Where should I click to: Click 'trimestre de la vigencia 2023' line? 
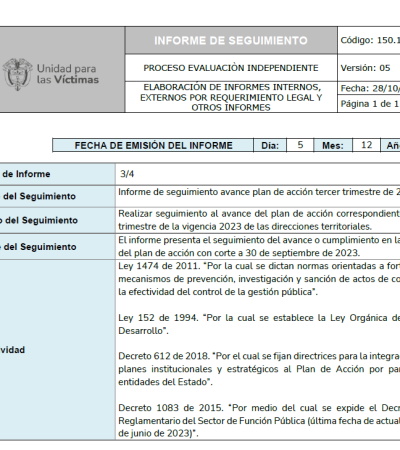245,227
